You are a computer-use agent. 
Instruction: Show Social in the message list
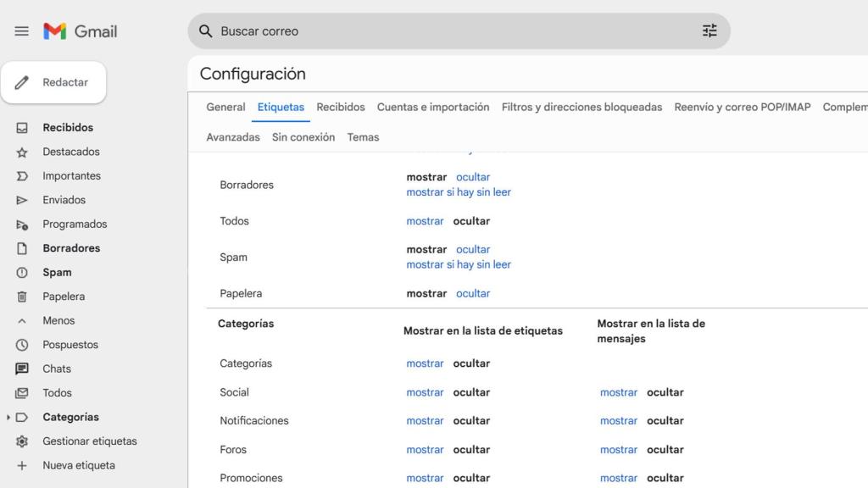click(x=618, y=392)
